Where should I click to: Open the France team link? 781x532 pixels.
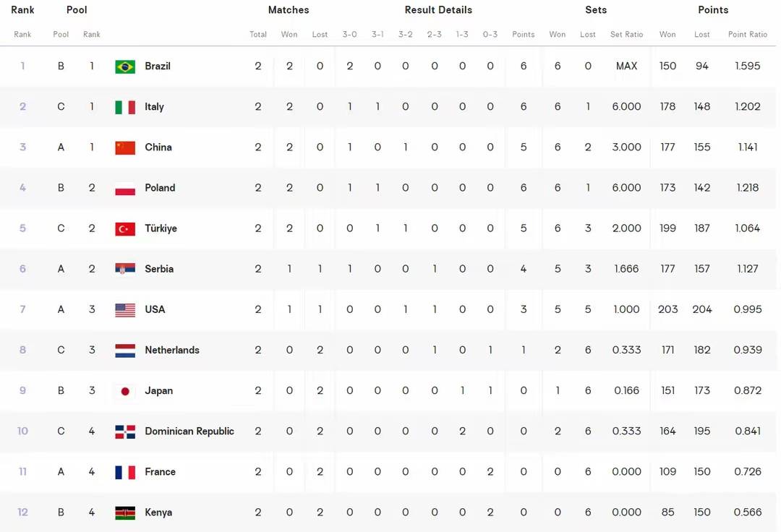[x=160, y=472]
